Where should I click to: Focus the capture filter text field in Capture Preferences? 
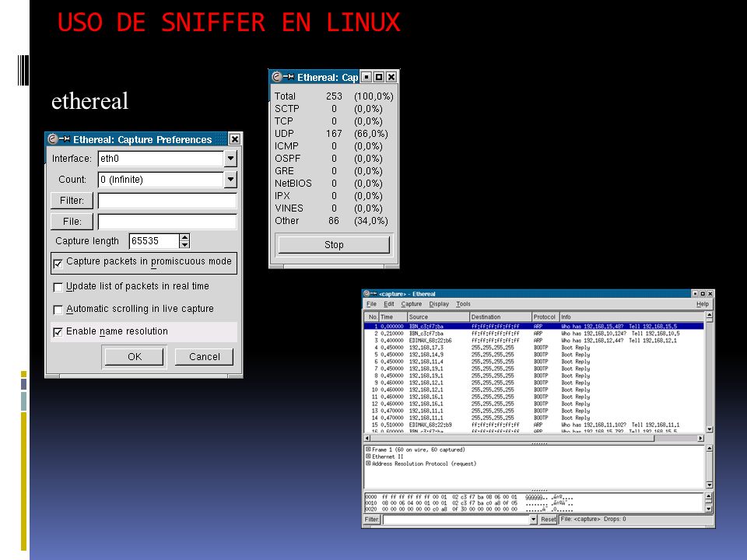167,201
